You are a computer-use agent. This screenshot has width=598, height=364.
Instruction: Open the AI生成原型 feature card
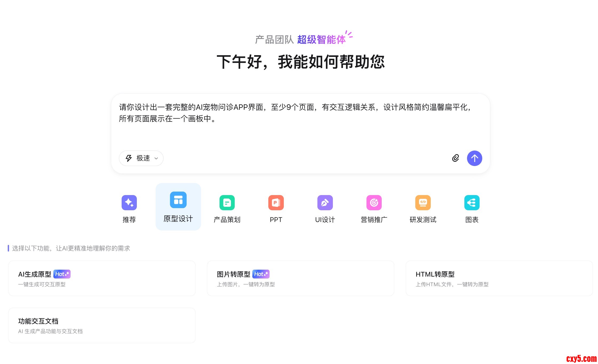click(x=102, y=278)
